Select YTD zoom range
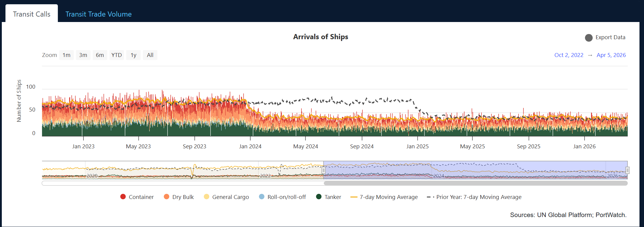Screen dimensions: 644x227 [117, 55]
